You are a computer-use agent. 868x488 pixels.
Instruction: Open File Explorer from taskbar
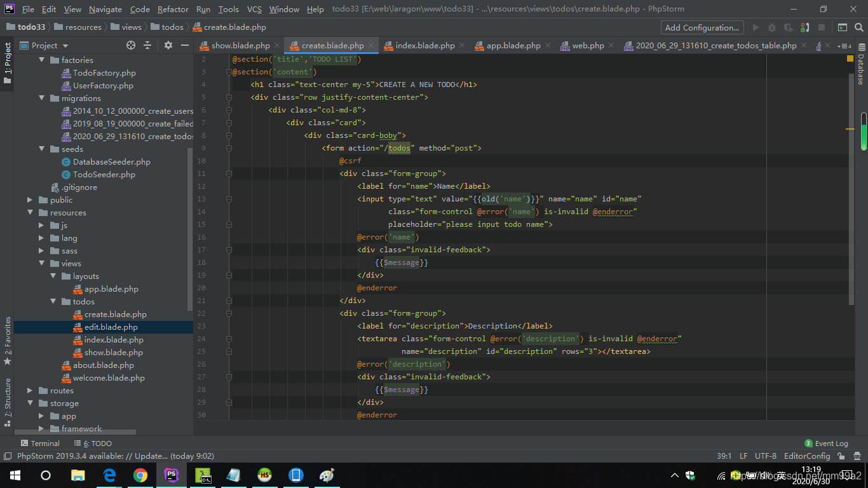78,475
